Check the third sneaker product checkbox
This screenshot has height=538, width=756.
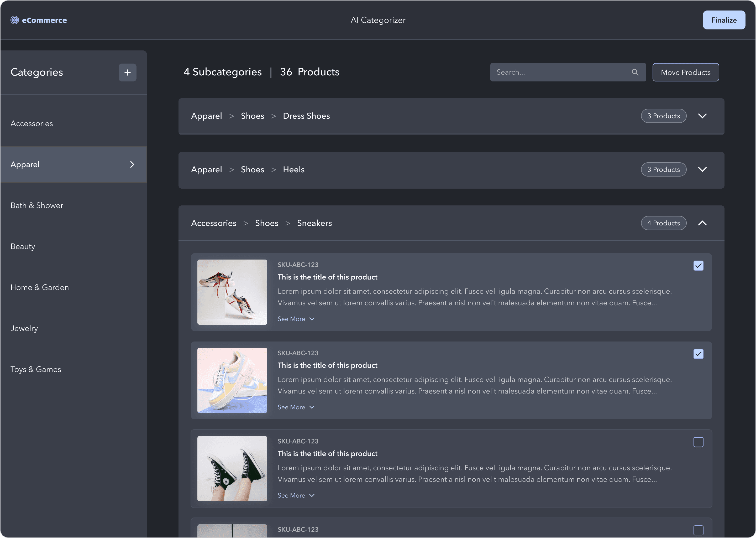pyautogui.click(x=698, y=442)
